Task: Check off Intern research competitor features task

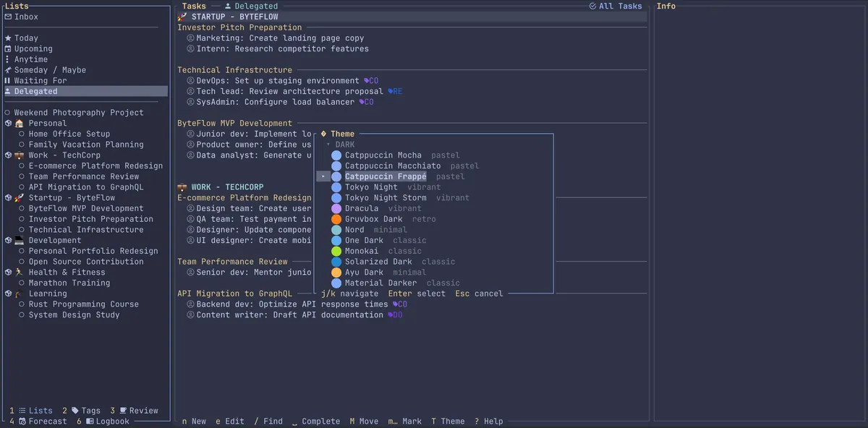Action: 191,48
